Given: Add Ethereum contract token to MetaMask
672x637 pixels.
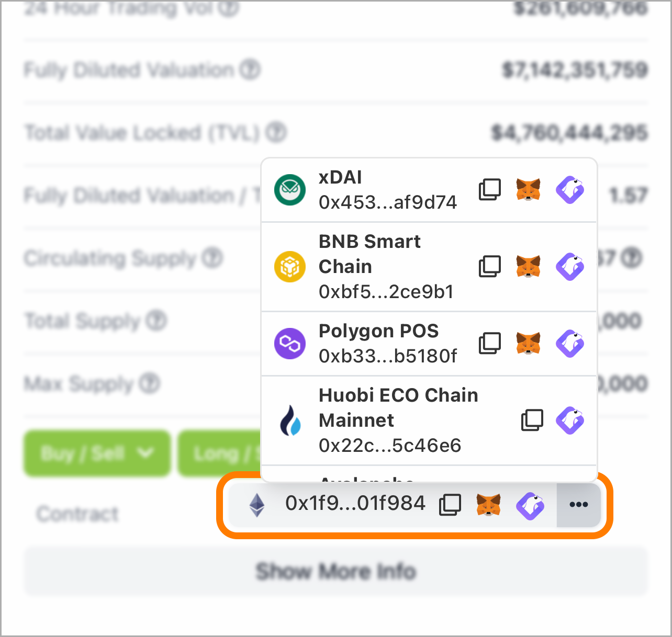Looking at the screenshot, I should click(489, 505).
